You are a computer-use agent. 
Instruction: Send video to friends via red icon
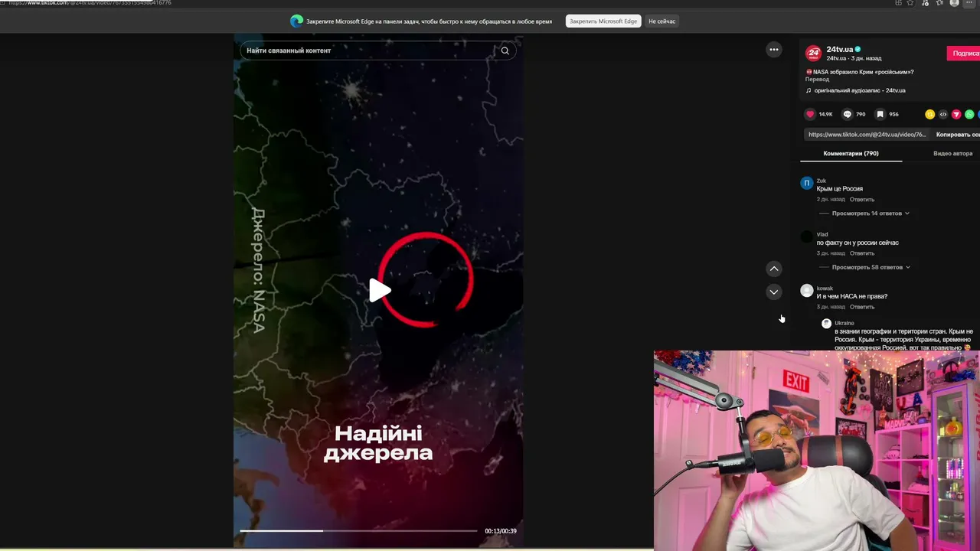956,114
